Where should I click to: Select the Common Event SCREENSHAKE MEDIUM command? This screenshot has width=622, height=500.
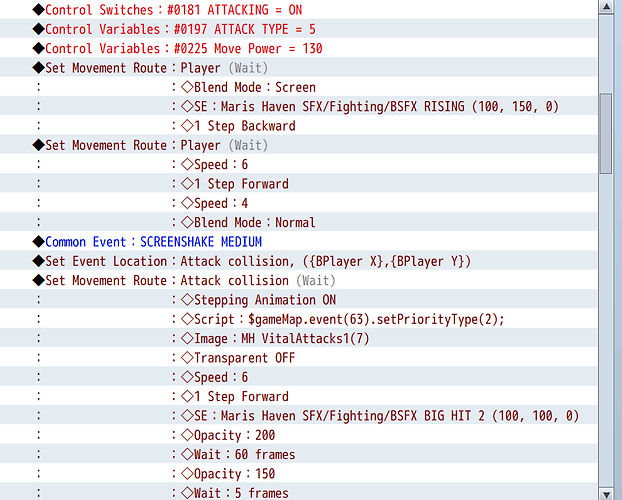(298, 241)
